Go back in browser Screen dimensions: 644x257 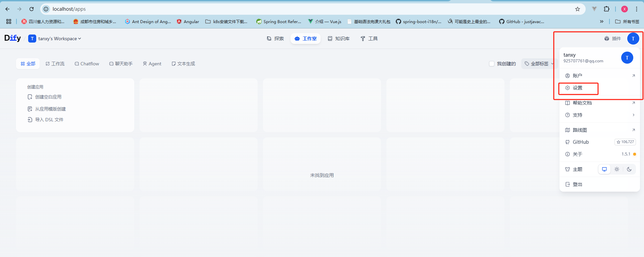[x=7, y=9]
